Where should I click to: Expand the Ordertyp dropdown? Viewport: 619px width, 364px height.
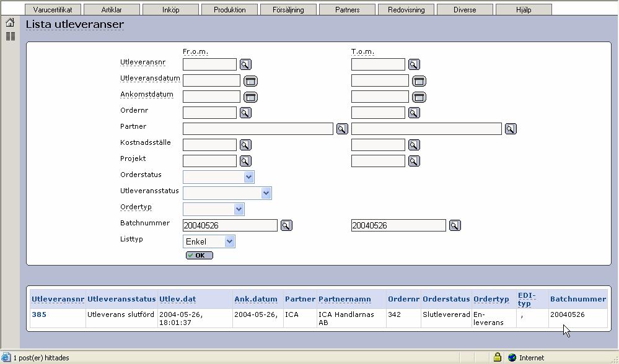(x=239, y=209)
